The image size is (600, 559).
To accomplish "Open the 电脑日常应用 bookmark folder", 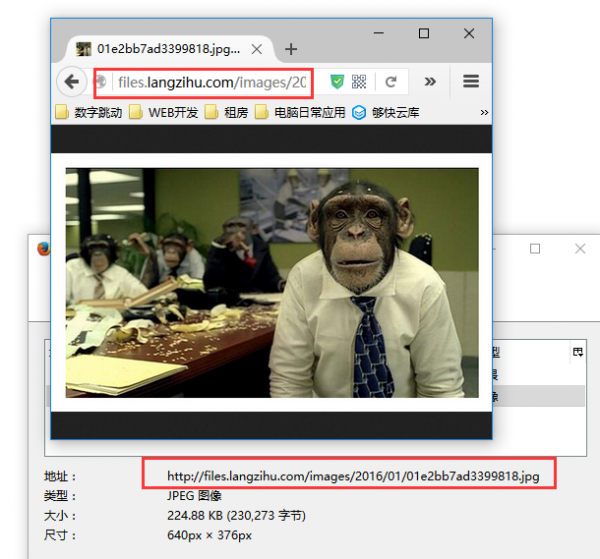I will pos(300,112).
